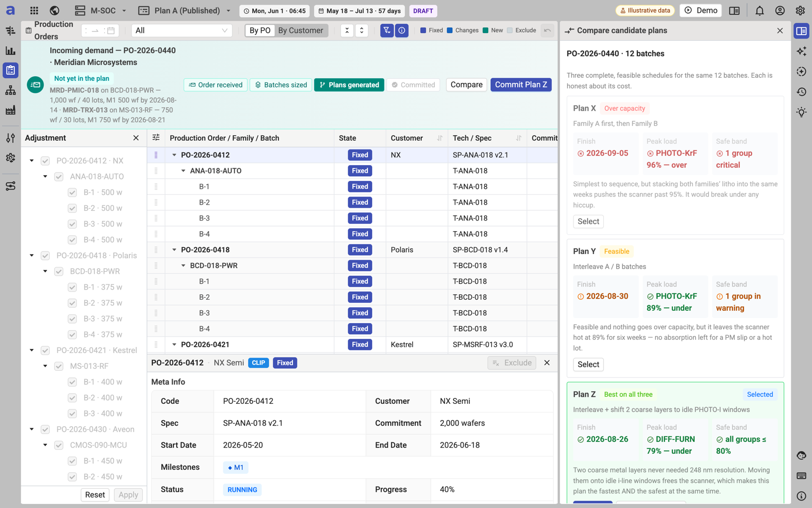Switch to By Customer view
812x508 pixels.
tap(300, 30)
